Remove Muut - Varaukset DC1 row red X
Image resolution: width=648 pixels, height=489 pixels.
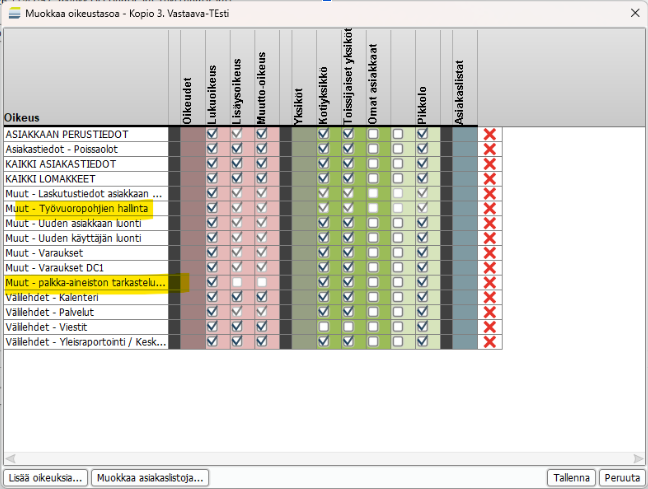[490, 268]
